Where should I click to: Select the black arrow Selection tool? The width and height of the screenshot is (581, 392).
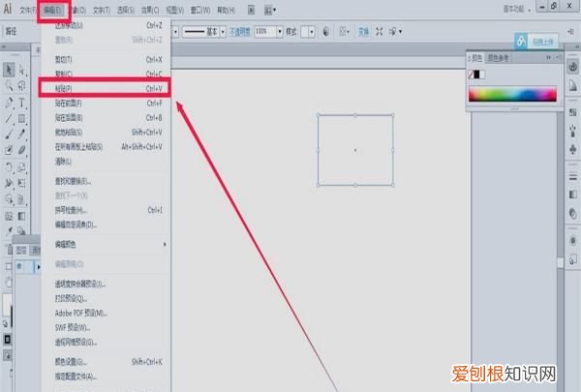[x=9, y=70]
